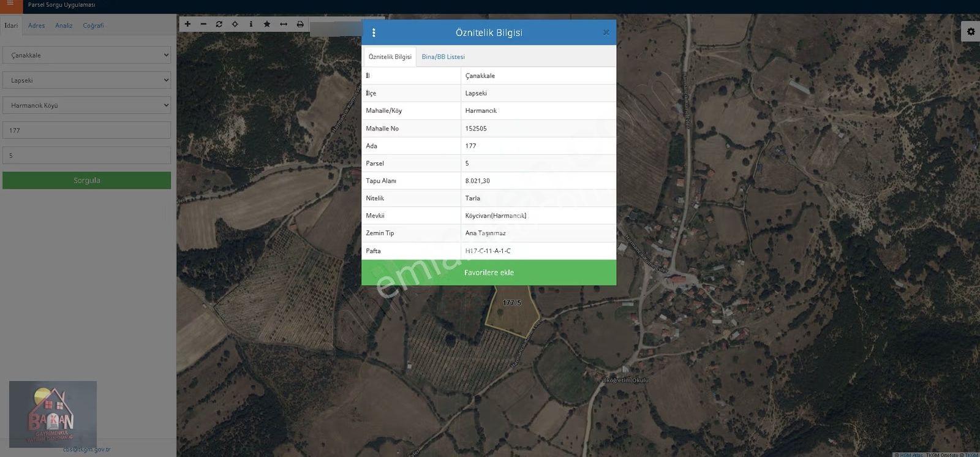Open the map settings gear icon
The image size is (980, 457).
point(971,31)
